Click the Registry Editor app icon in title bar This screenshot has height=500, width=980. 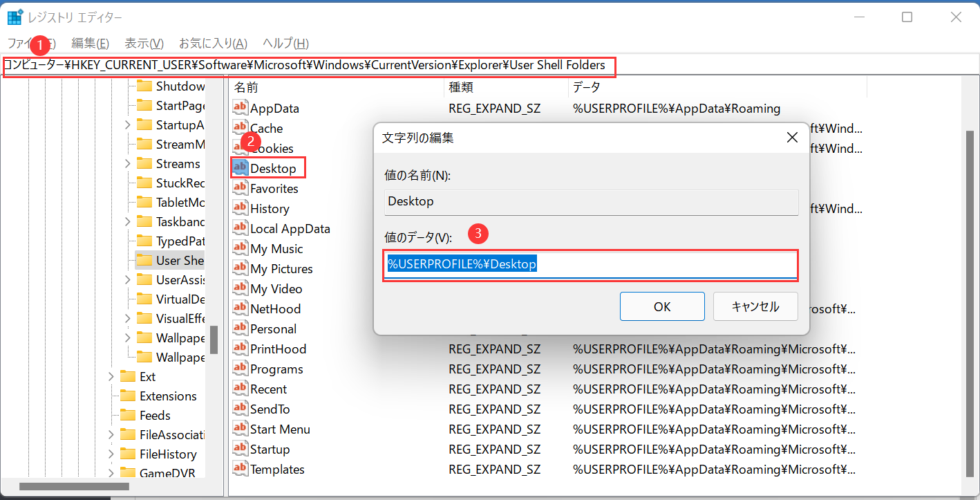coord(15,17)
